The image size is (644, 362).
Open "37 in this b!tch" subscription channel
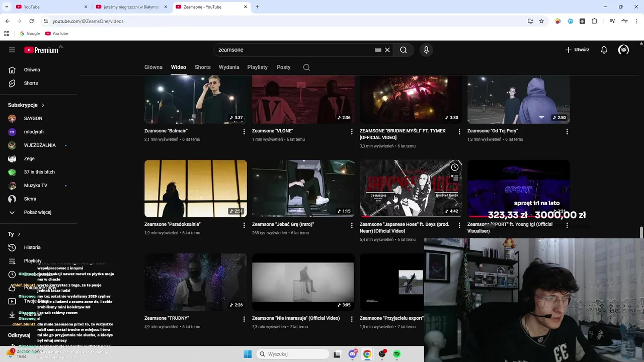38,172
